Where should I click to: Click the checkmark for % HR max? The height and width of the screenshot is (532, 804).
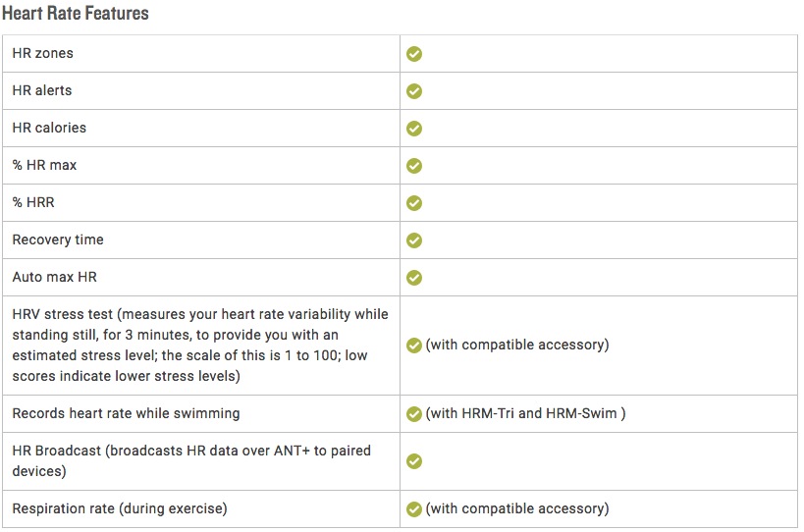click(414, 166)
